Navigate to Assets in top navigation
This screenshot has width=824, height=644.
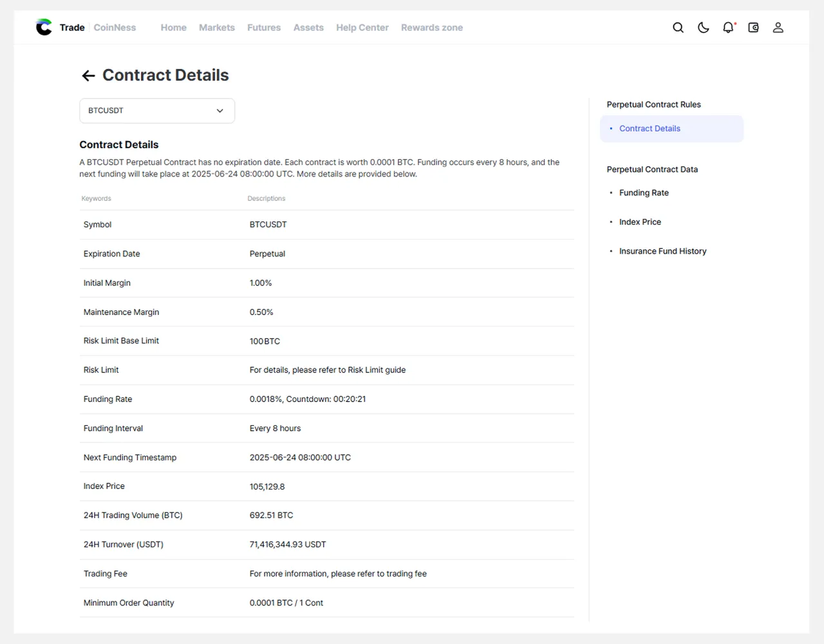[308, 28]
